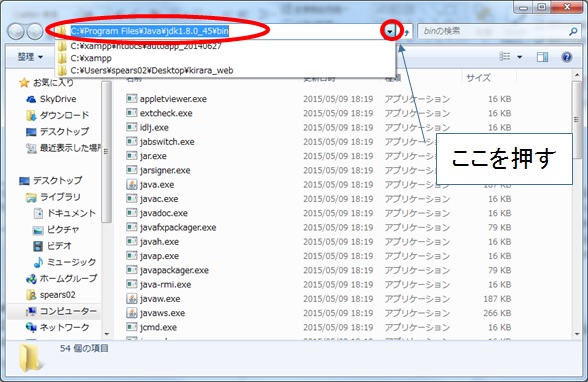
Task: Open Help with the blue question mark icon
Action: point(567,57)
